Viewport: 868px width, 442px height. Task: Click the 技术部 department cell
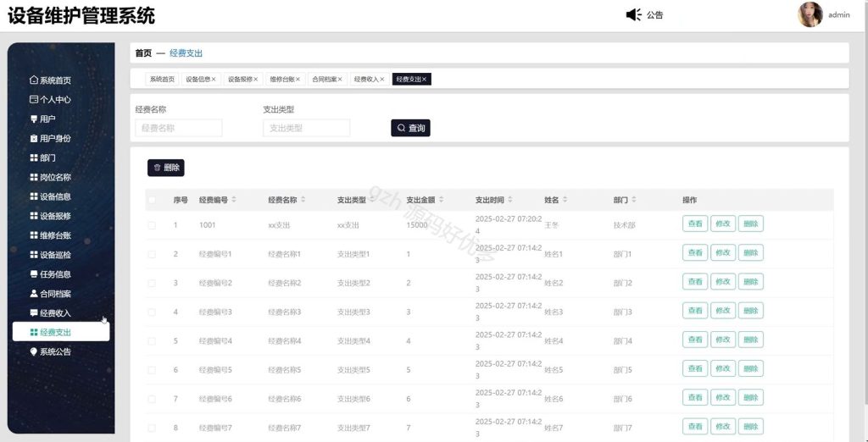point(625,225)
